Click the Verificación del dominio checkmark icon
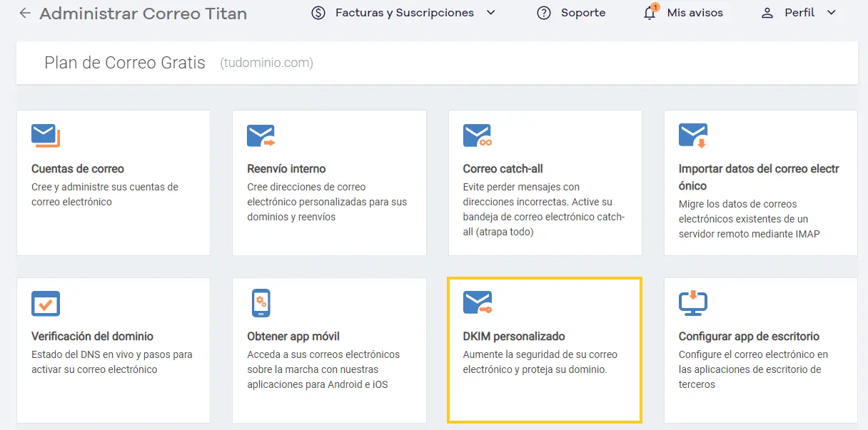The image size is (868, 430). coord(46,303)
